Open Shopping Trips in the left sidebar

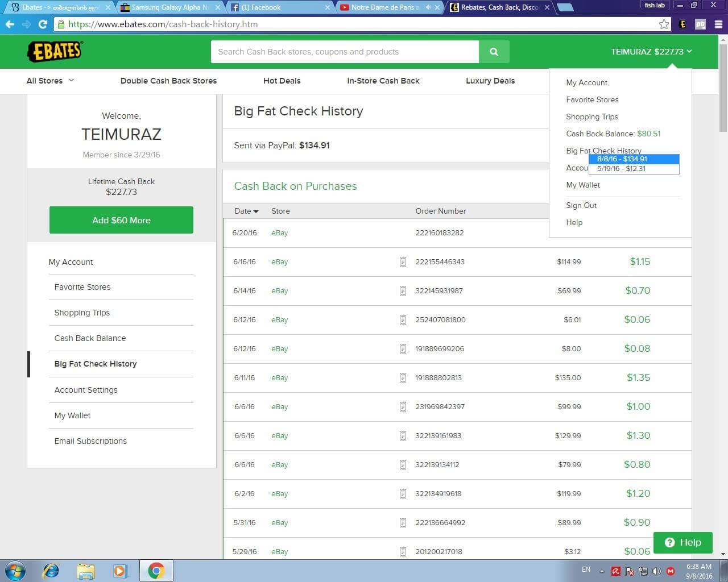[x=82, y=313]
